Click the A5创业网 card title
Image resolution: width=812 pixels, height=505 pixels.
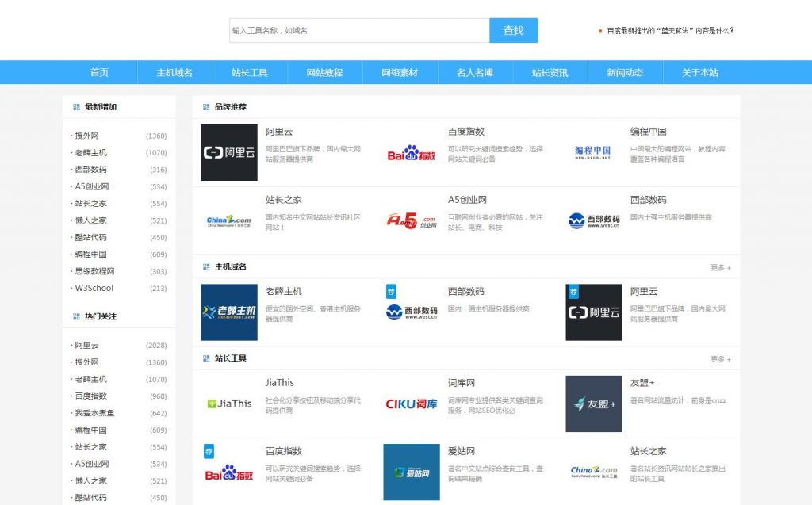tap(467, 200)
